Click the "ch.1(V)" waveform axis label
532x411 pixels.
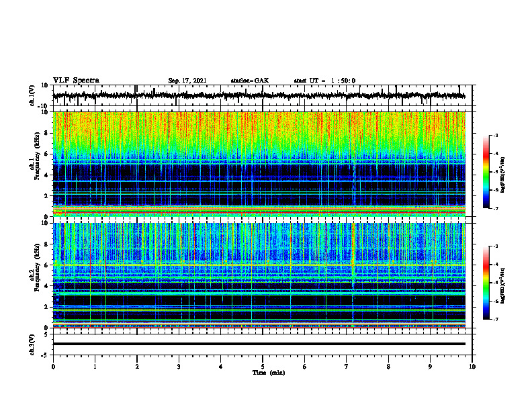[x=32, y=95]
